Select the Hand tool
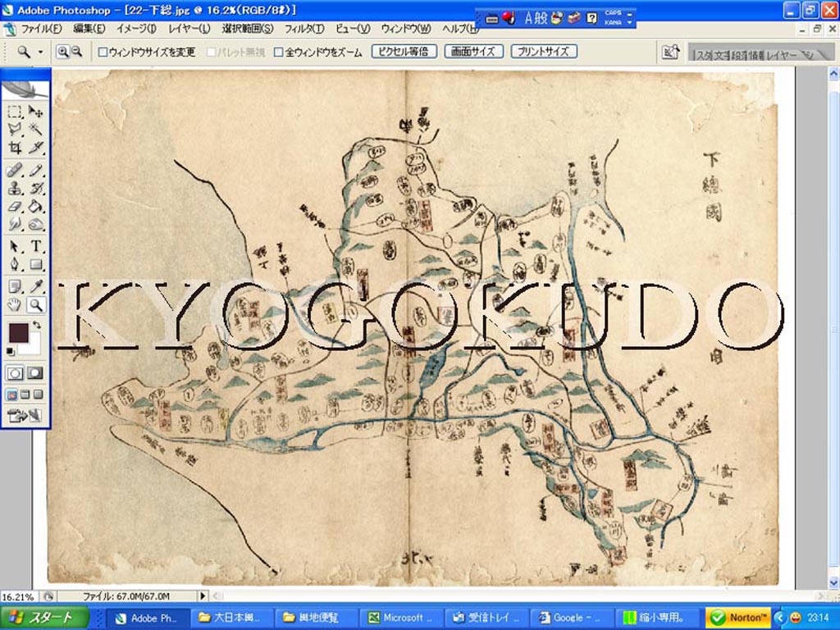Screen dimensions: 840x630 (x=15, y=305)
